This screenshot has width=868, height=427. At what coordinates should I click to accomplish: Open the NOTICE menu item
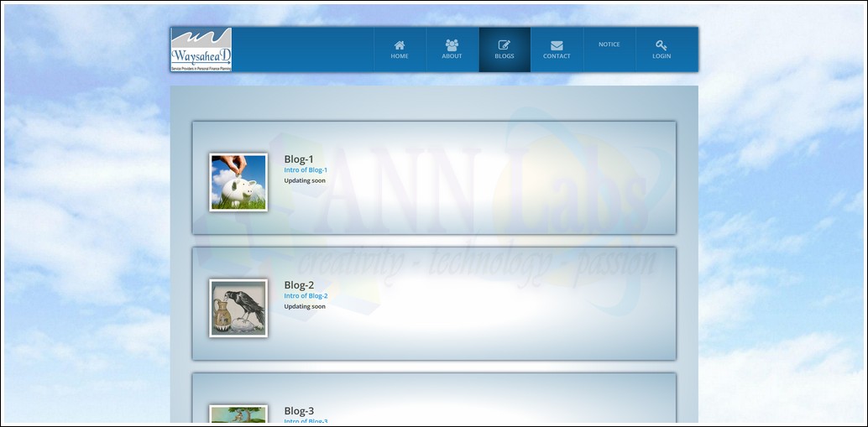(609, 44)
